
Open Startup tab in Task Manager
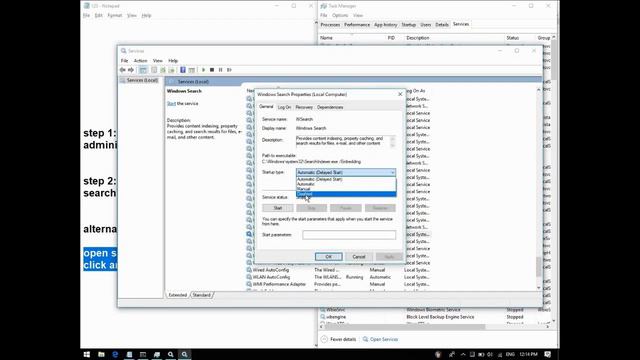[409, 25]
